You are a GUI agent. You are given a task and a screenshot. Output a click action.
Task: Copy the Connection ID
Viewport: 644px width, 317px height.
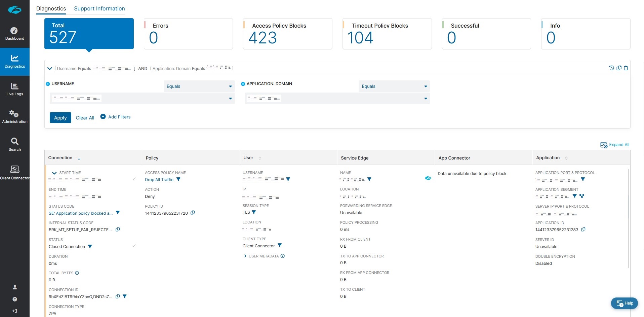tap(118, 296)
